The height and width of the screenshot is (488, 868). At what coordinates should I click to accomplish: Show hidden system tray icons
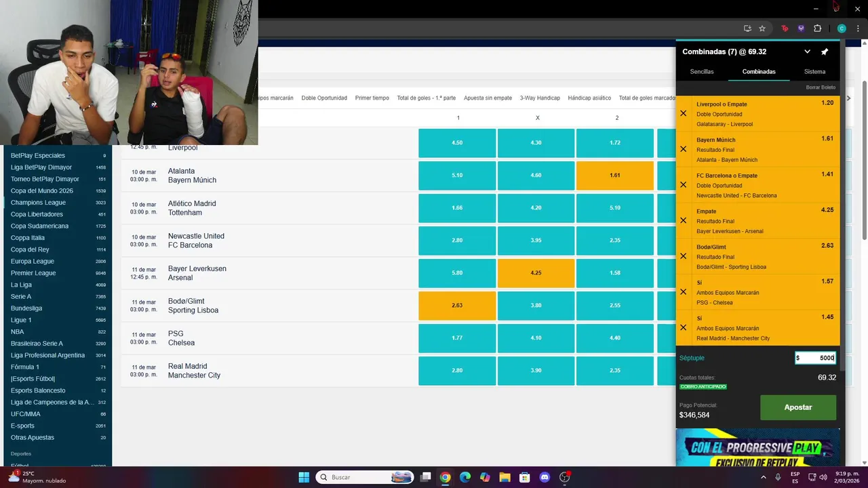(x=763, y=477)
